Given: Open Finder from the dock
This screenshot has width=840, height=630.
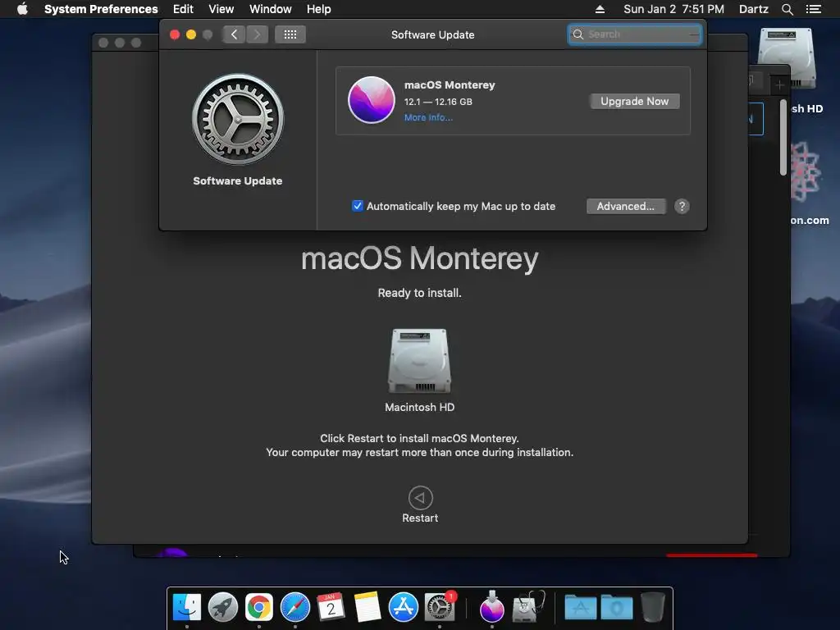Looking at the screenshot, I should click(187, 607).
